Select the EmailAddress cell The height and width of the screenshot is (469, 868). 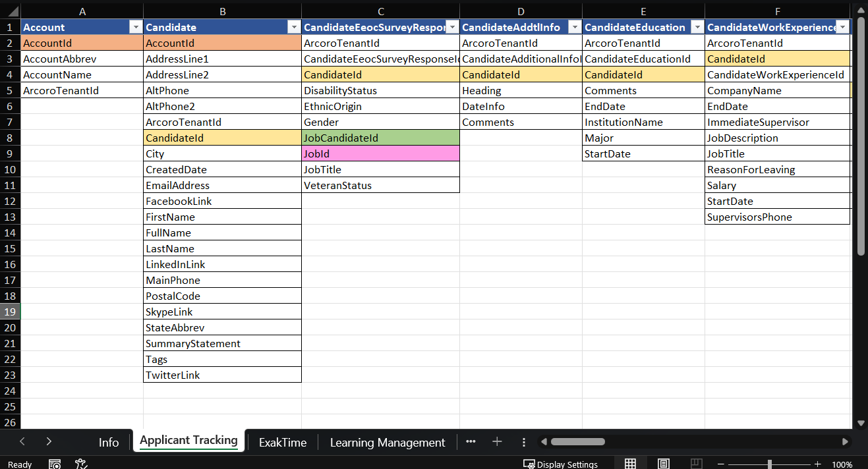(223, 185)
